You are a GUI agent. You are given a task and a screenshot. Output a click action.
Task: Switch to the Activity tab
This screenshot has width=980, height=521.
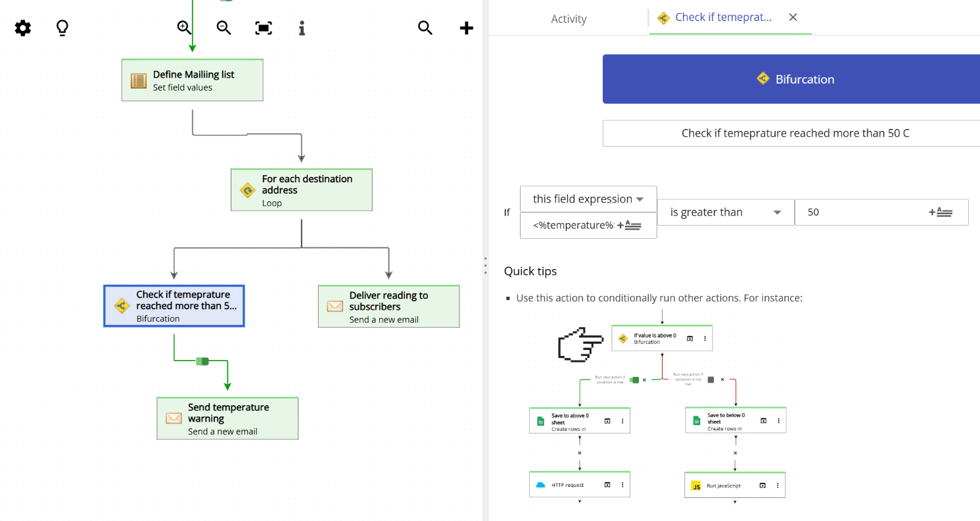(x=568, y=18)
